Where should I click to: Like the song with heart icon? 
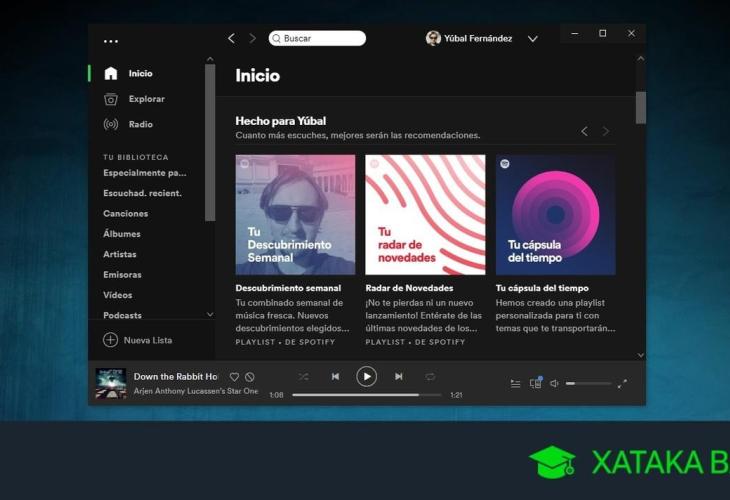[x=235, y=377]
